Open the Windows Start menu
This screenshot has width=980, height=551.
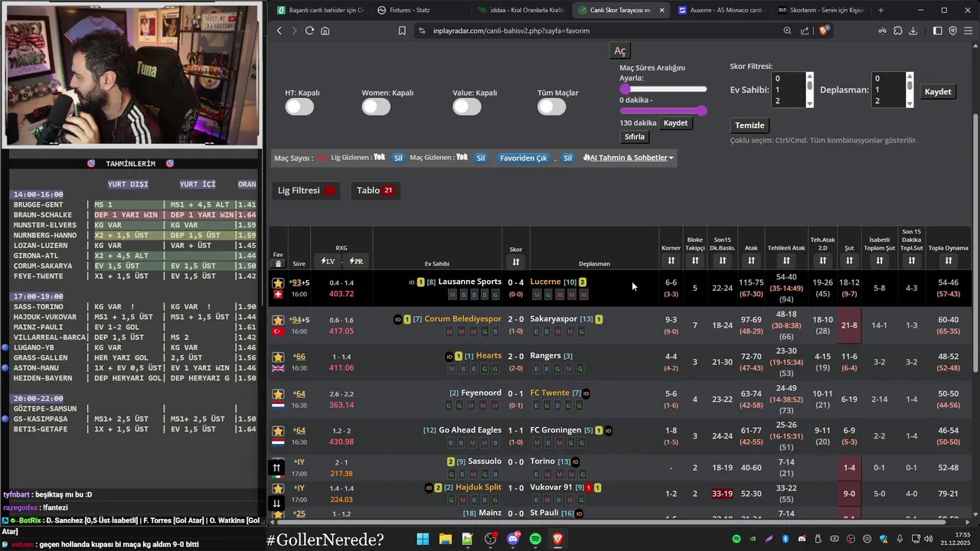pyautogui.click(x=423, y=540)
